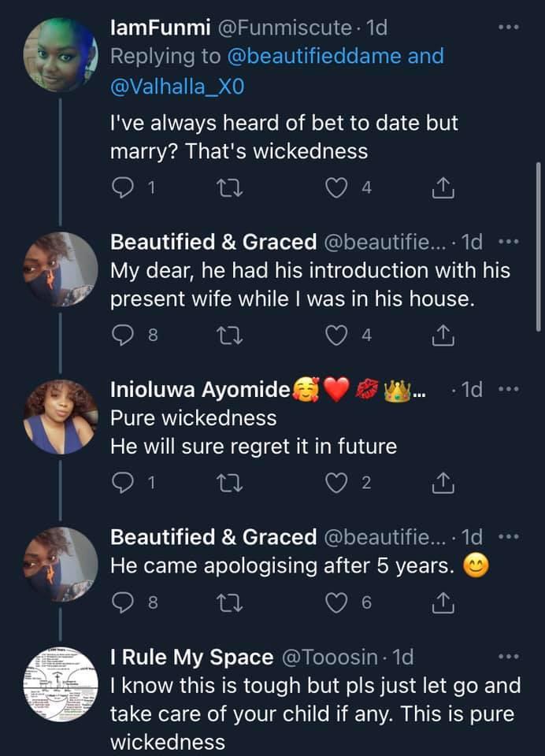Open the @Valhalla_X0 mention link
This screenshot has height=756, width=545.
point(177,86)
